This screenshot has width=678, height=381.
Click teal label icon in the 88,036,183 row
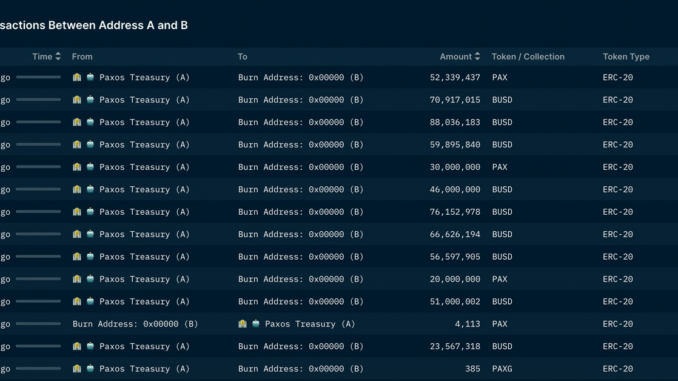tap(90, 122)
